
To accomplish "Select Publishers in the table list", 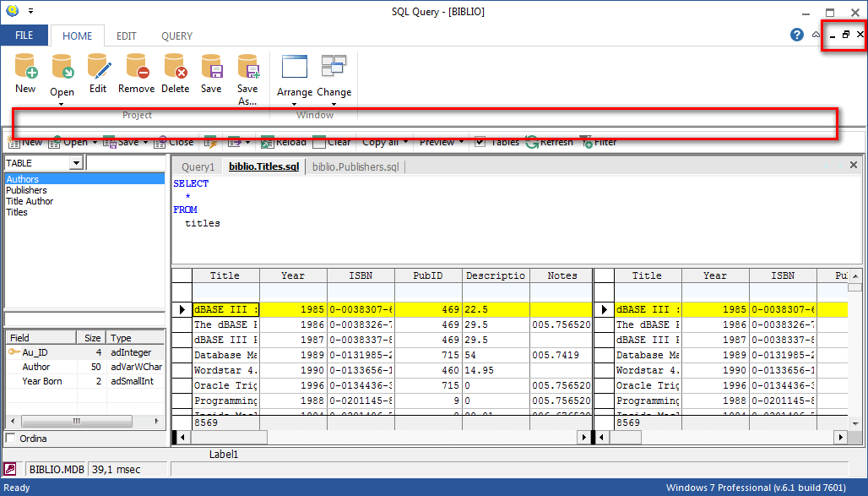I will tap(26, 190).
